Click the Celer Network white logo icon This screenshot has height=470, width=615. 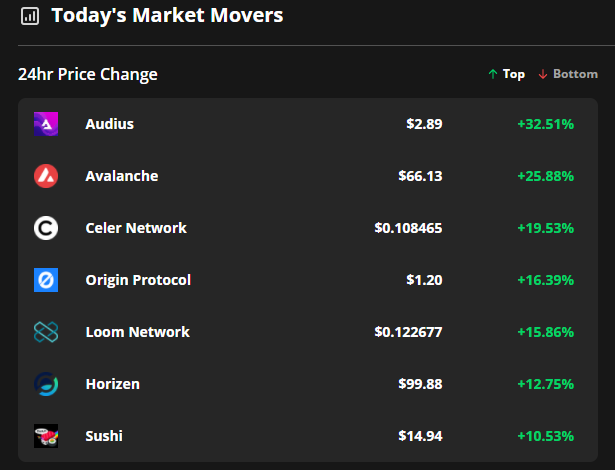(x=46, y=228)
